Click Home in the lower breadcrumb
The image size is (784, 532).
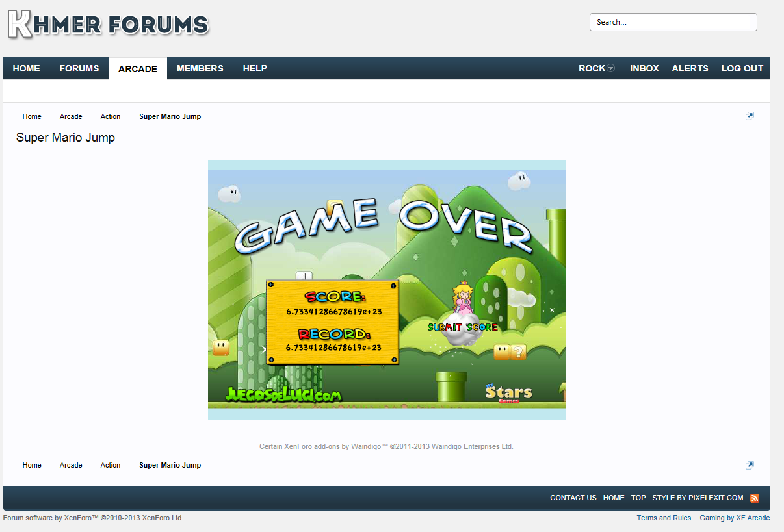pos(32,465)
